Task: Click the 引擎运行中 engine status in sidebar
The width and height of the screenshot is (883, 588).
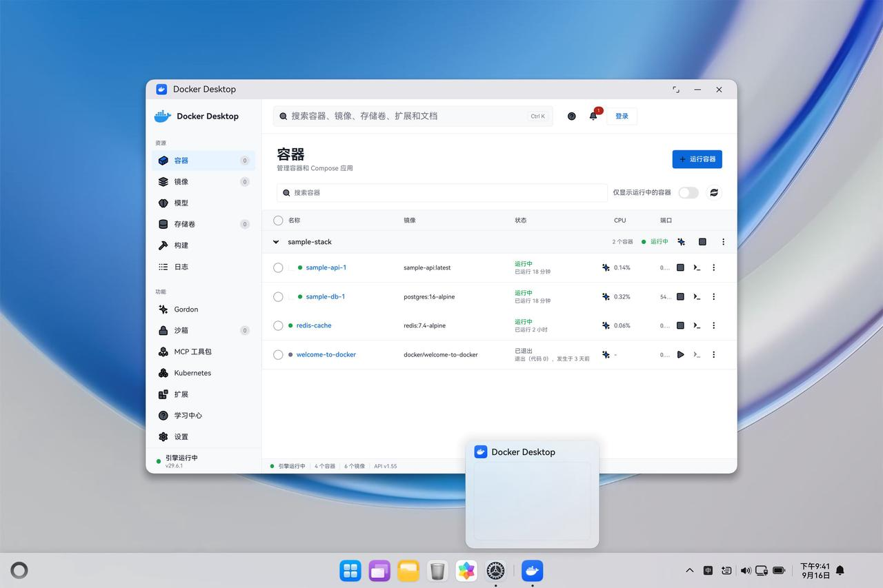Action: click(181, 458)
